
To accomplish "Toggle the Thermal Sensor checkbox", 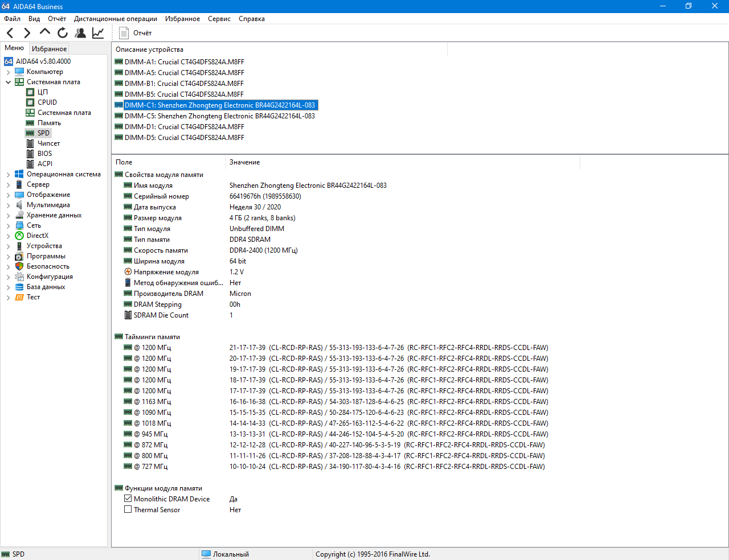I will click(128, 509).
